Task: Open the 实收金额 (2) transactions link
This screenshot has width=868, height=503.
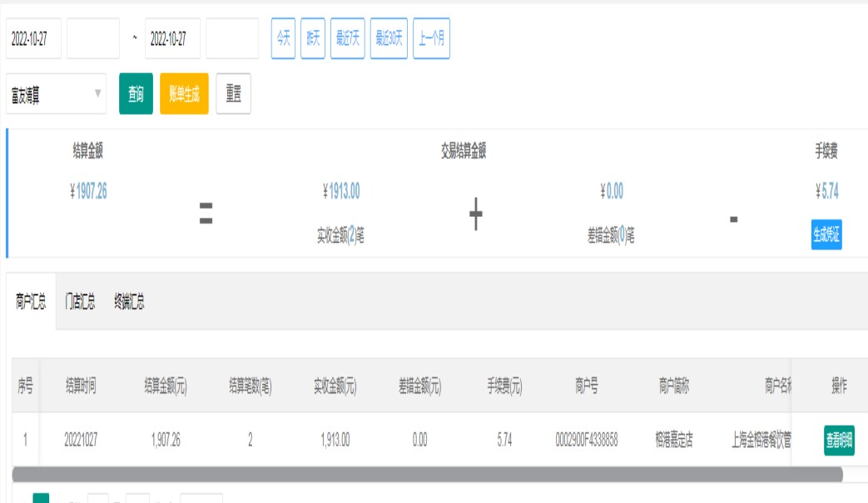Action: (x=351, y=237)
